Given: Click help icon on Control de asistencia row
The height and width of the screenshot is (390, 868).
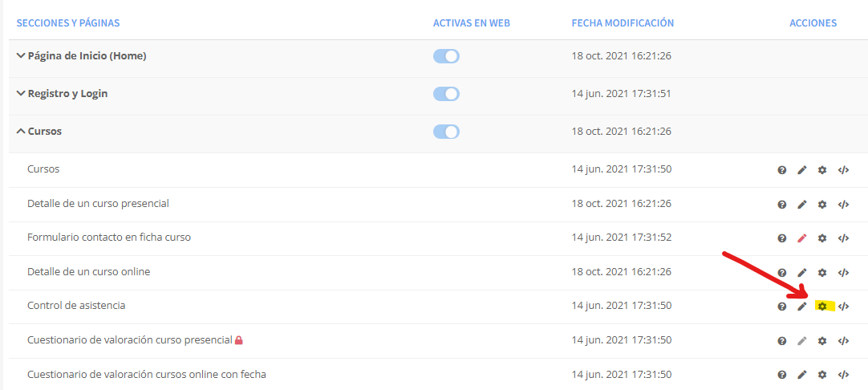Looking at the screenshot, I should coord(781,307).
